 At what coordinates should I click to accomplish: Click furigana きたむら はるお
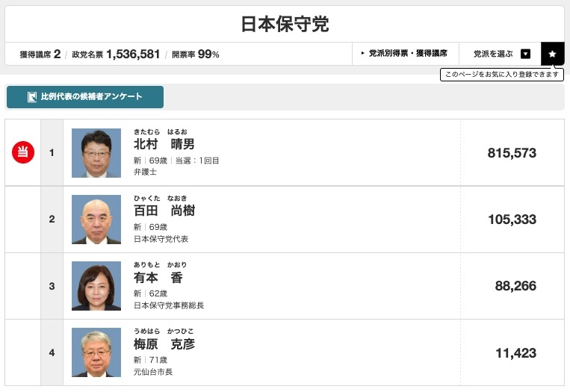point(161,131)
